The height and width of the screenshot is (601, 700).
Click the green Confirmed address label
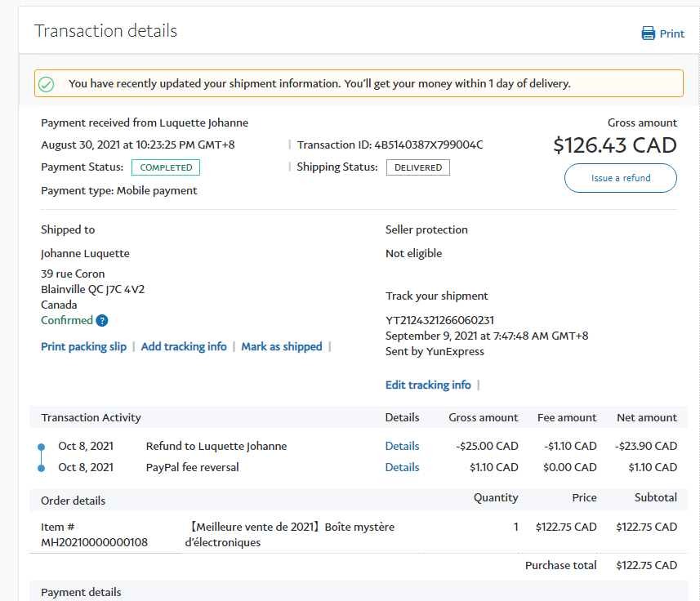pos(67,321)
